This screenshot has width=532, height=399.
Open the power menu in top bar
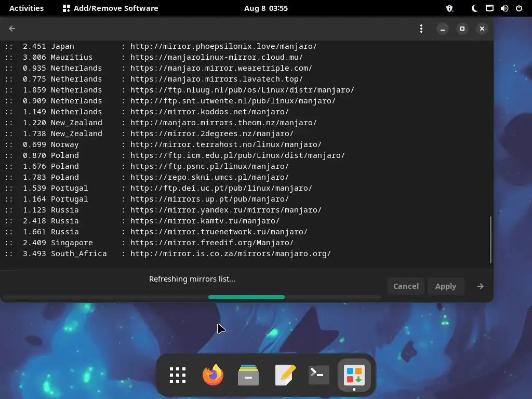click(x=519, y=8)
